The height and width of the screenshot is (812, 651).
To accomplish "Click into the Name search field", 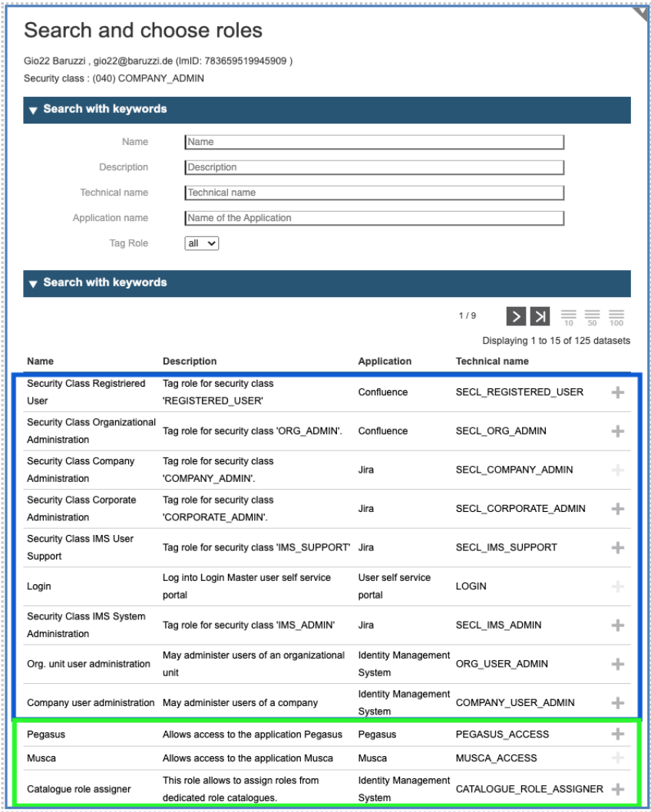I will pos(374,142).
